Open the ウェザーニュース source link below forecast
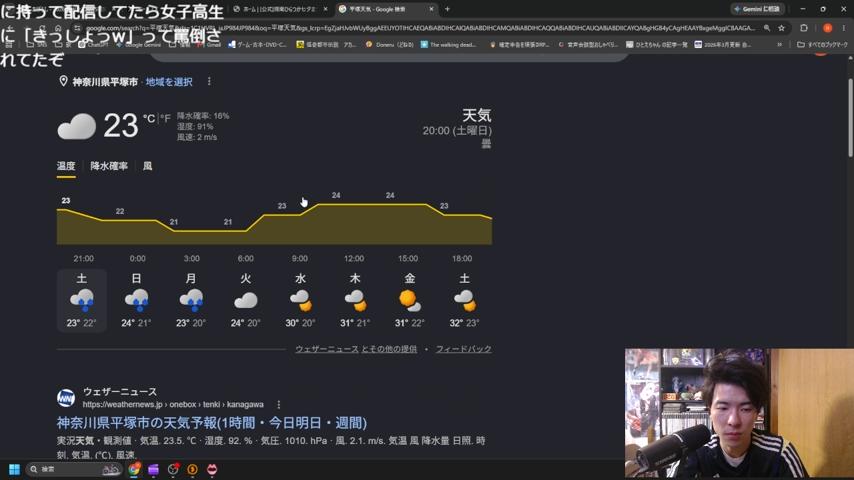Screen dimensions: 854x480 click(327, 349)
